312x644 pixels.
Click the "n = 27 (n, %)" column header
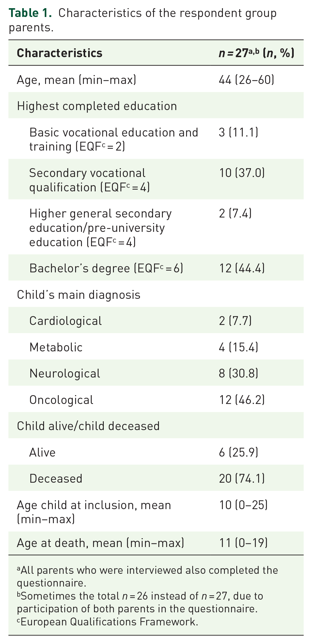(256, 53)
